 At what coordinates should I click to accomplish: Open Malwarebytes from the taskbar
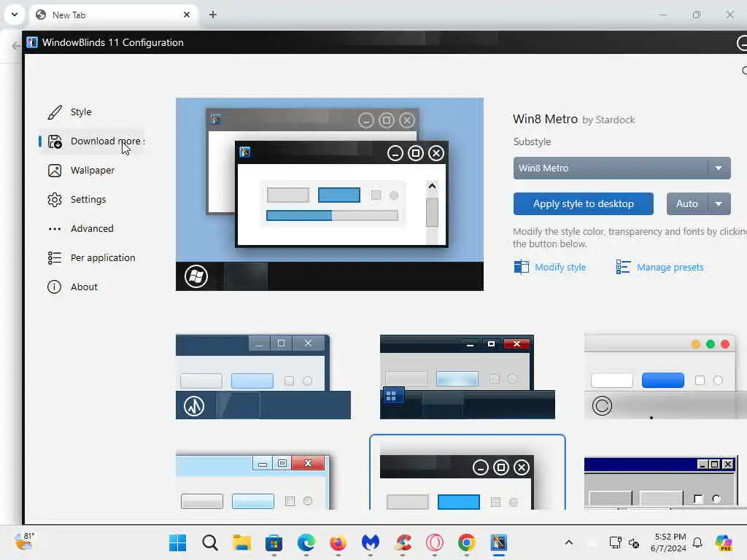(x=370, y=542)
